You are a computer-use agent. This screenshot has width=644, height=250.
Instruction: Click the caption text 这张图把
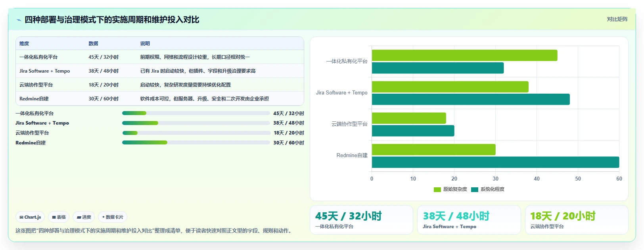(26, 231)
